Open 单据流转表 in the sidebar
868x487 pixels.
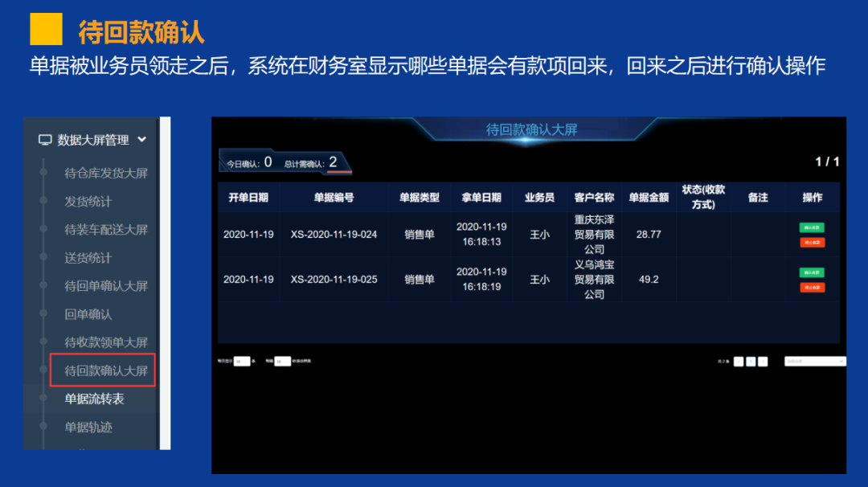(x=94, y=399)
